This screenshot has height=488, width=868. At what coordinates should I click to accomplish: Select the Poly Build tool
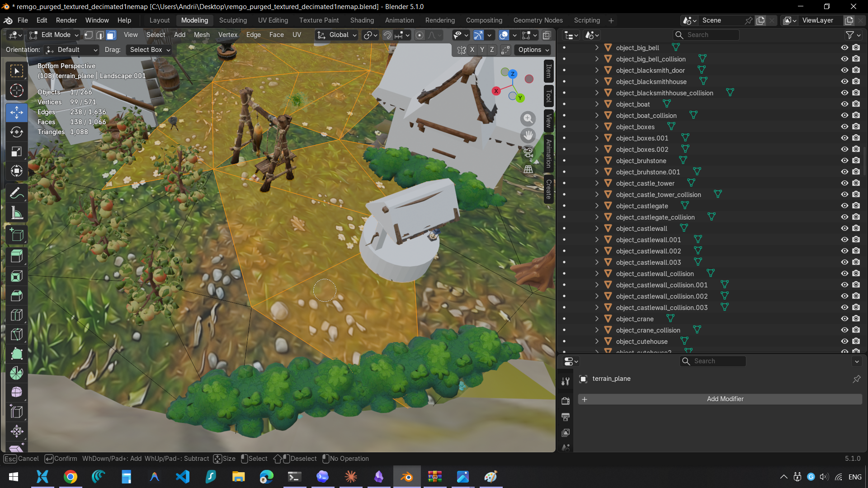tap(17, 354)
